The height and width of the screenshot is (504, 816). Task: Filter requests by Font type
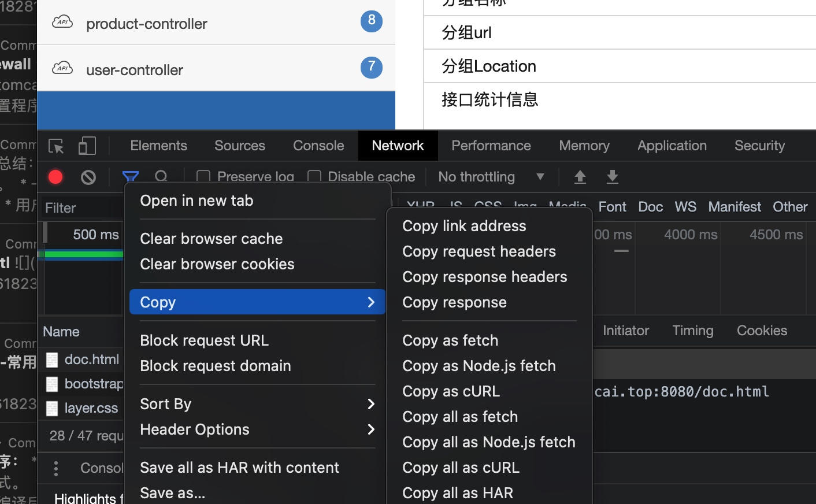point(612,207)
